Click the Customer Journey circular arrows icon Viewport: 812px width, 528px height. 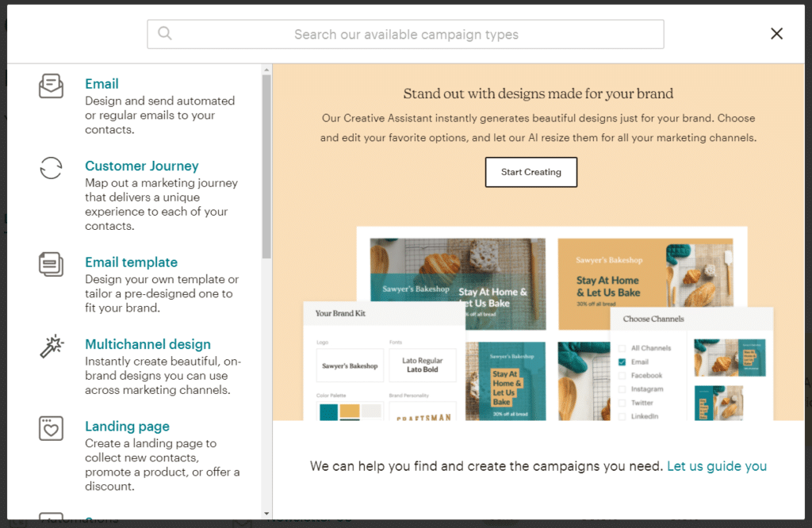[51, 168]
